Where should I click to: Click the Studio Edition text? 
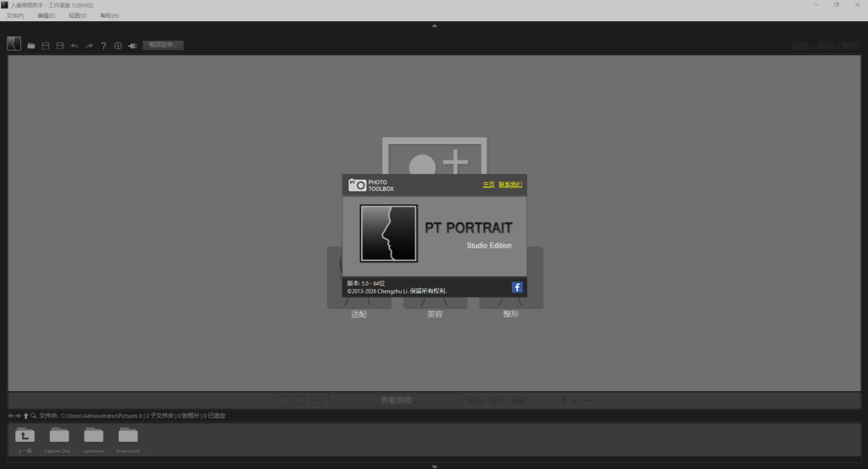(489, 245)
